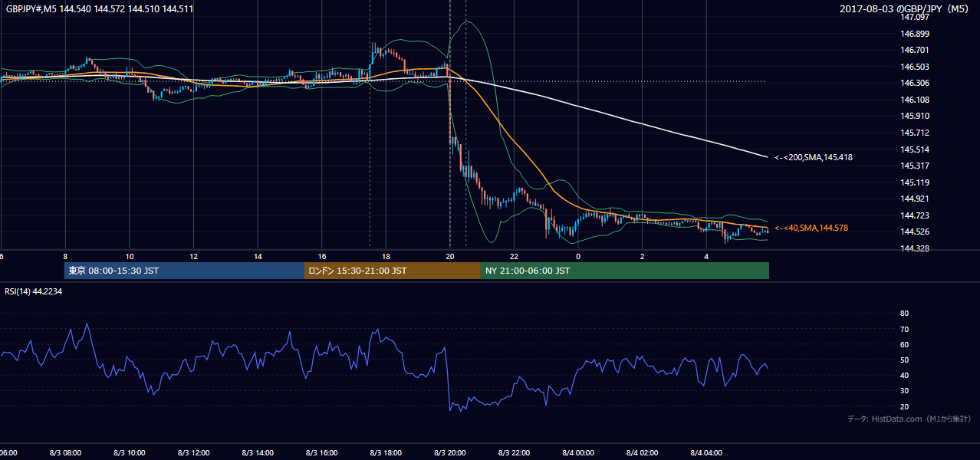This screenshot has height=460, width=980.
Task: Click the price axis value 146.306
Action: (915, 83)
